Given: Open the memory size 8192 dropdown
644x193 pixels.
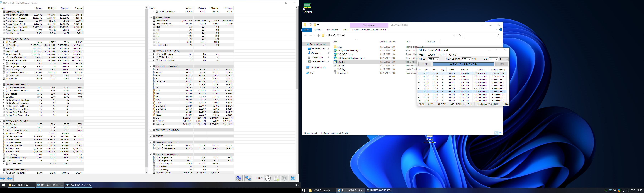Looking at the screenshot, I should [x=470, y=59].
